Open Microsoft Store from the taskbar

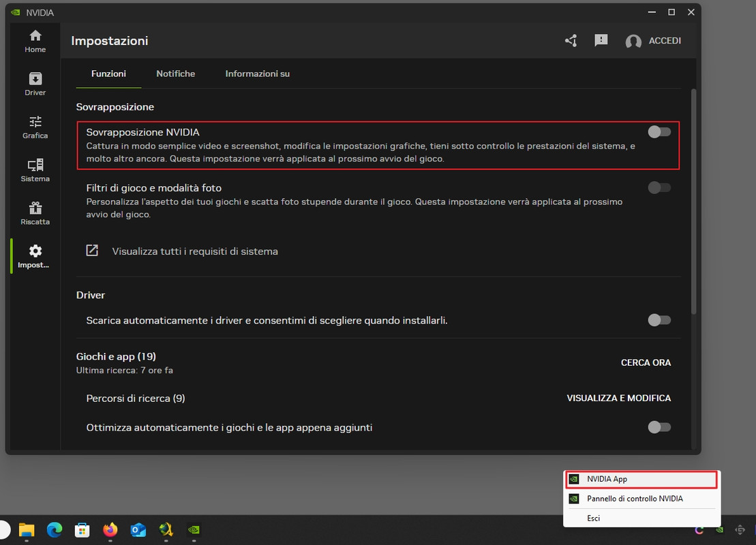tap(82, 529)
